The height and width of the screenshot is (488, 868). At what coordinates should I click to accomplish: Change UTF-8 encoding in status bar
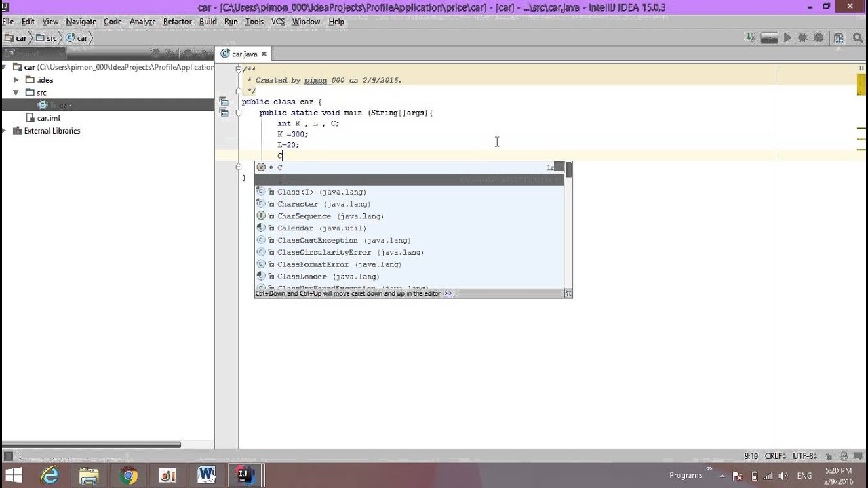pos(804,456)
